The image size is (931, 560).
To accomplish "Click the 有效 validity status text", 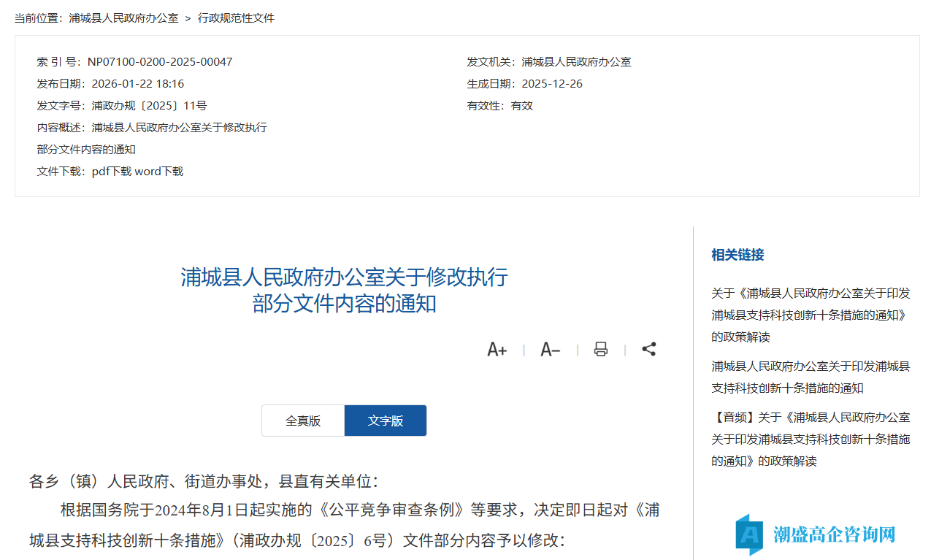I will pos(521,105).
